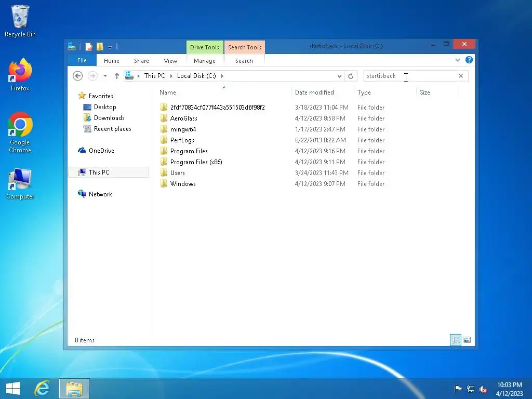Viewport: 532px width, 399px height.
Task: Open the Search tab under Search Tools
Action: coord(244,61)
